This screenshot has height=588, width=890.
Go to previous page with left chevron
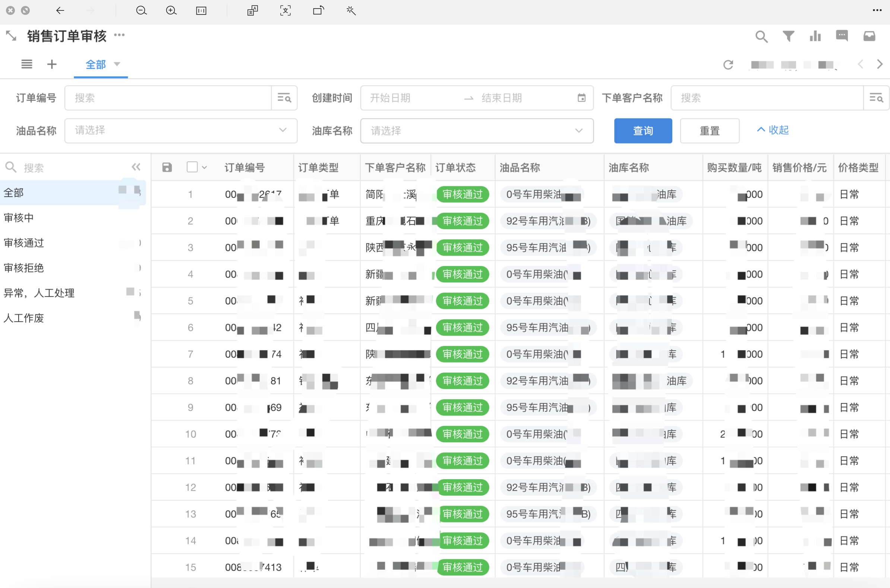[861, 64]
